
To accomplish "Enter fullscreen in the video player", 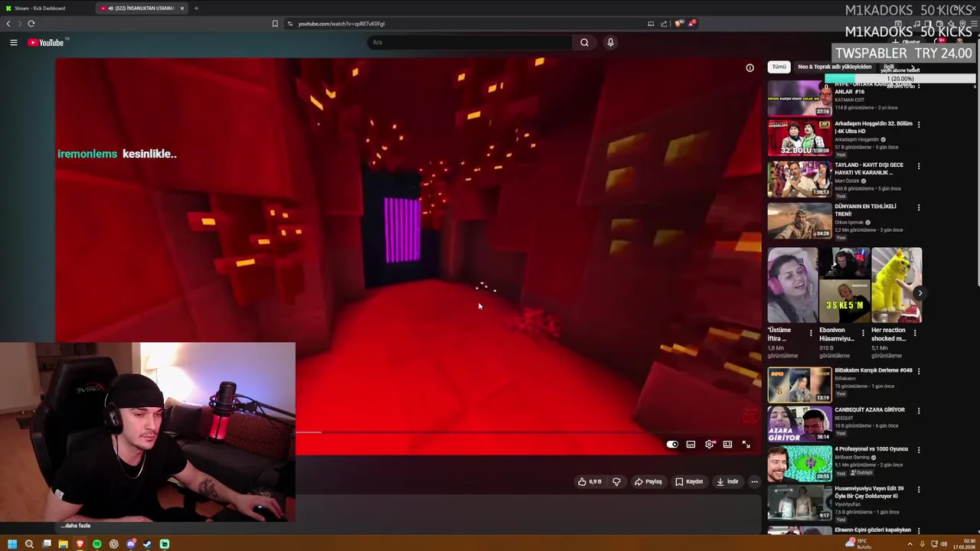I will 746,445.
